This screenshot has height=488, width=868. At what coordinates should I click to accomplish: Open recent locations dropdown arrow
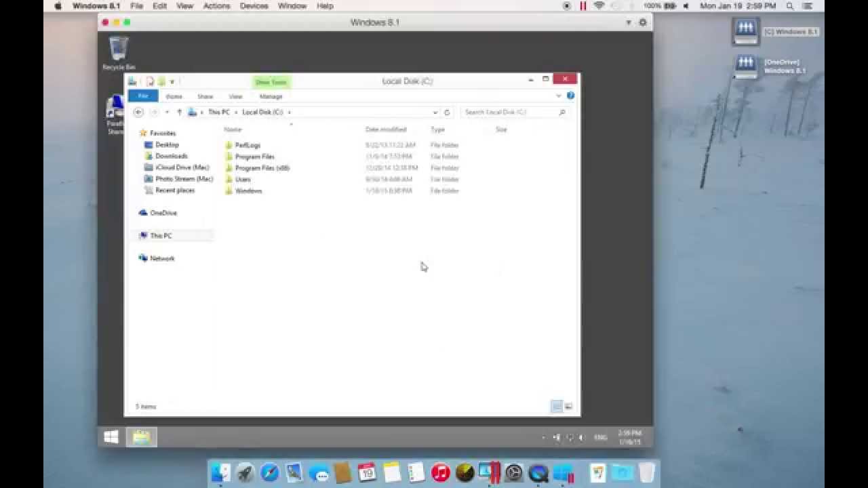pos(167,112)
